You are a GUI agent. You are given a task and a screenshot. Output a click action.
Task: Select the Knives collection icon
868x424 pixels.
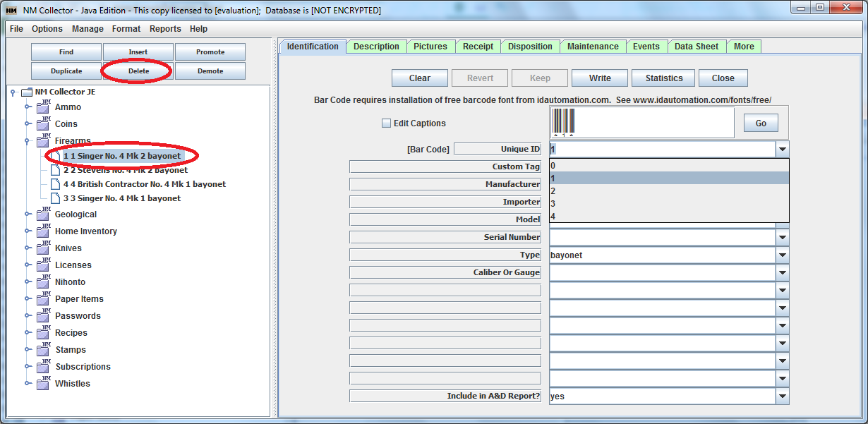coord(42,248)
